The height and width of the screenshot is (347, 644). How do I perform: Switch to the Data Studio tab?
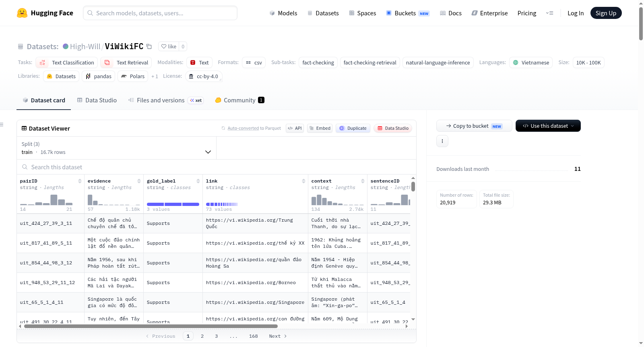click(x=97, y=100)
